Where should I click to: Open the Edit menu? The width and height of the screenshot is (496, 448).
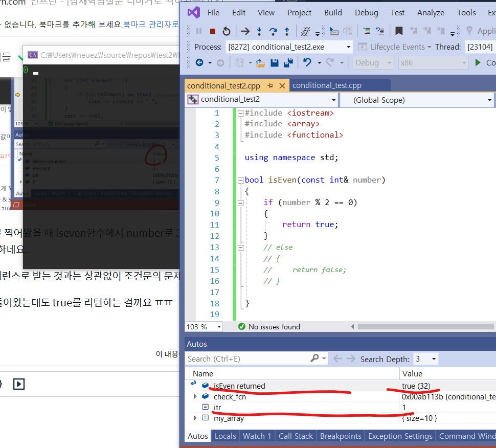[x=239, y=13]
